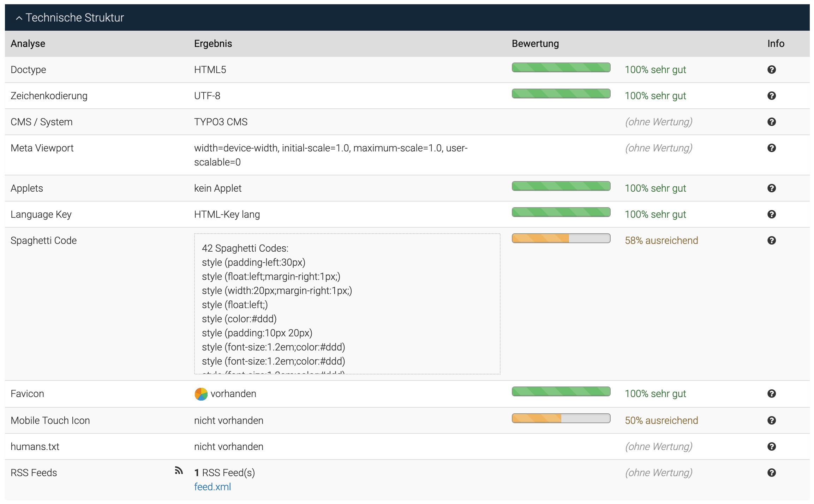Click the help icon beside CMS / System
This screenshot has height=504, width=814.
tap(772, 121)
